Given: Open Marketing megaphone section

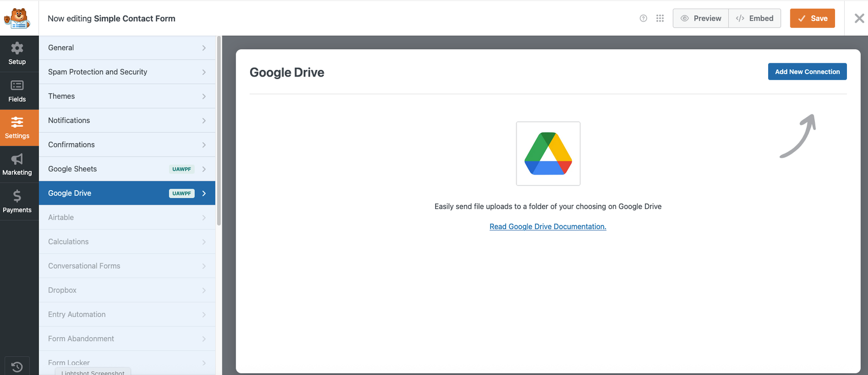Looking at the screenshot, I should 17,165.
